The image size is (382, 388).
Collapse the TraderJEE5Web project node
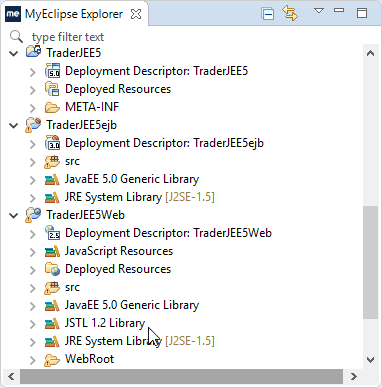(14, 216)
